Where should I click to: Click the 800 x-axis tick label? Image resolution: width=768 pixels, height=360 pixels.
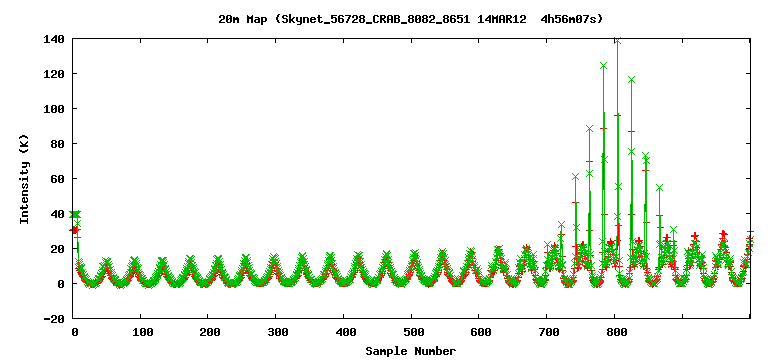616,332
